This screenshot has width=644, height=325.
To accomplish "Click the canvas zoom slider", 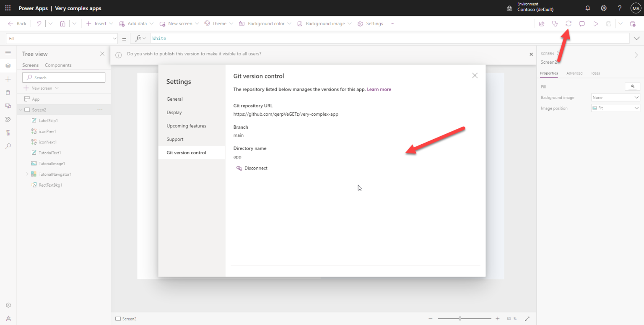I will (465, 319).
